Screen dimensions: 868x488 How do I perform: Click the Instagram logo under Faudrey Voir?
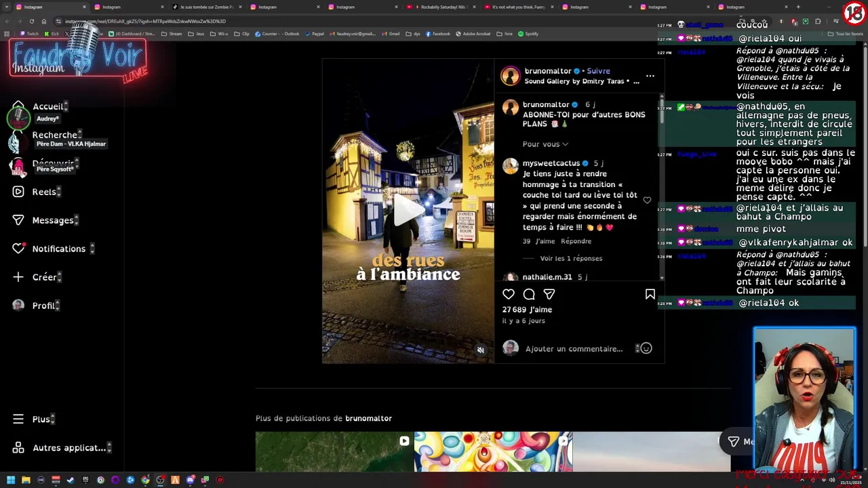38,68
